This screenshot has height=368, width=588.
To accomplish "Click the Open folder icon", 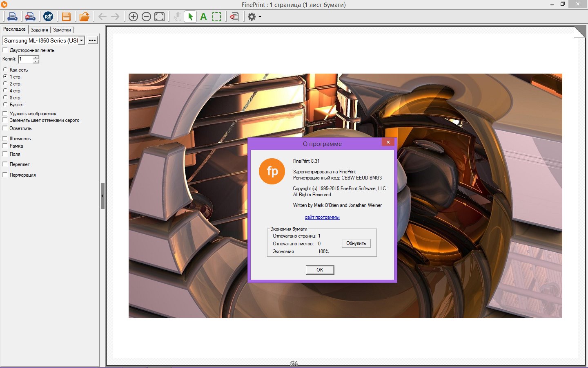I will point(84,17).
